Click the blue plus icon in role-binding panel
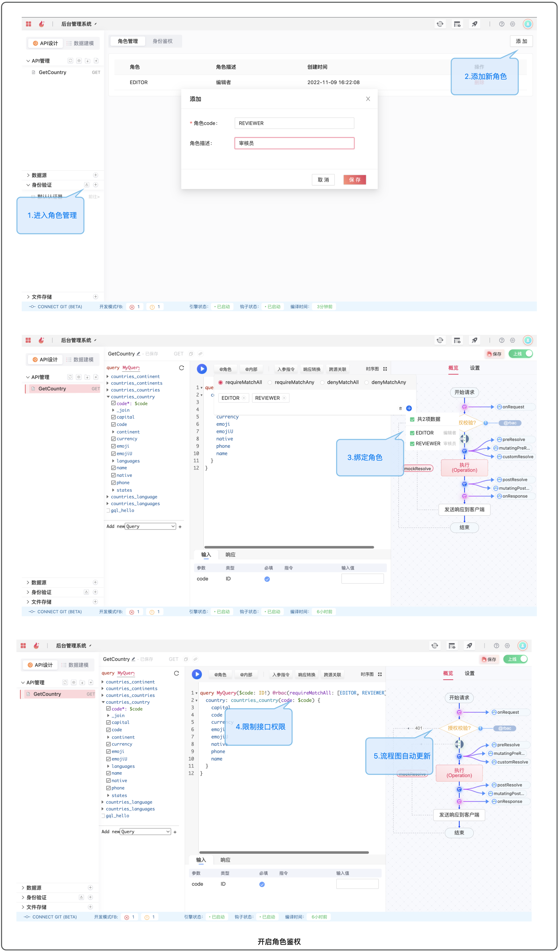Screen dimensions: 560x952 pos(409,408)
